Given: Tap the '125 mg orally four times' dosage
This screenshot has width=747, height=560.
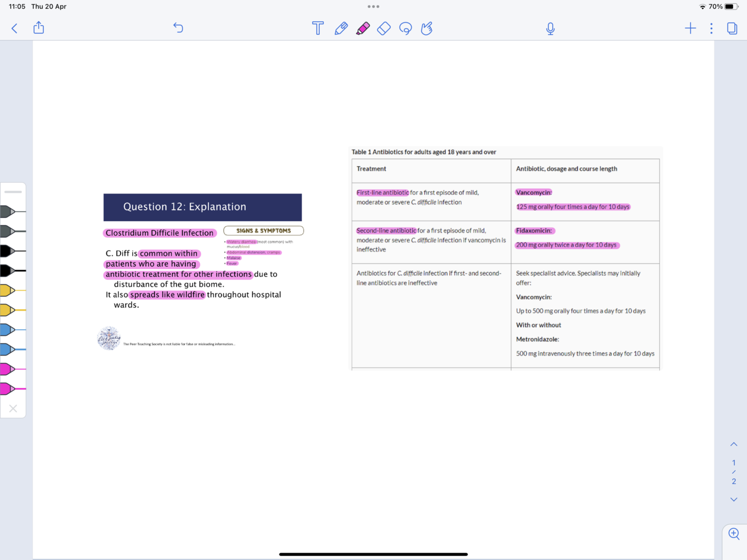Looking at the screenshot, I should [573, 207].
